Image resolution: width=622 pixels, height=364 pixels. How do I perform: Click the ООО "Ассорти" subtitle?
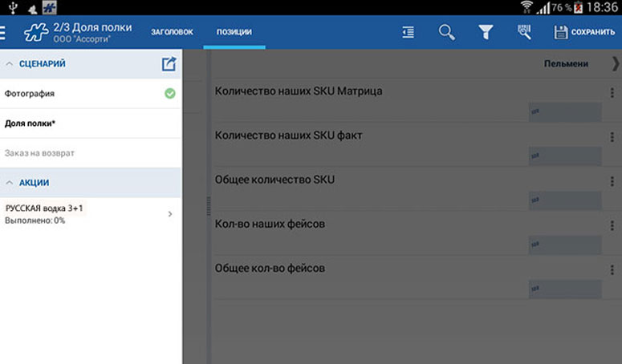coord(82,39)
